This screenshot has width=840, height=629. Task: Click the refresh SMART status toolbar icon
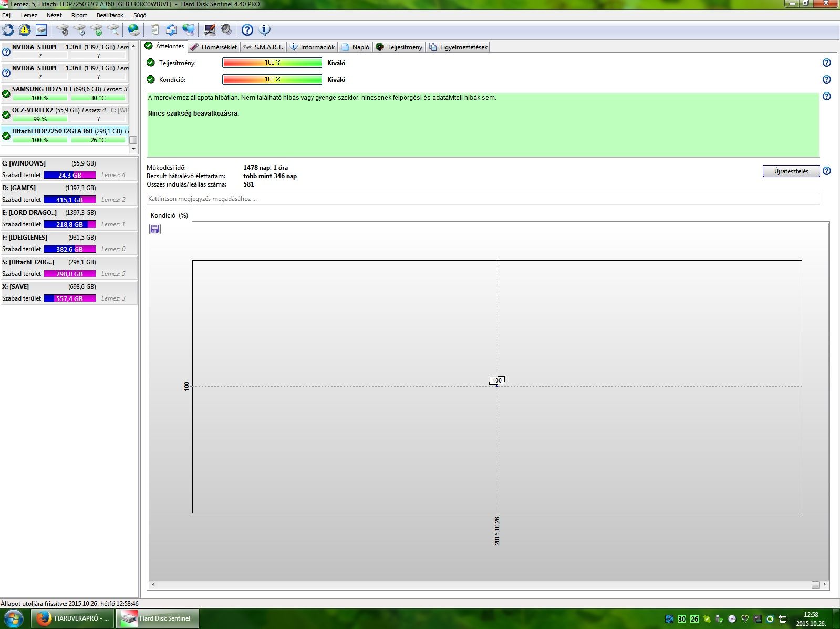coord(8,30)
